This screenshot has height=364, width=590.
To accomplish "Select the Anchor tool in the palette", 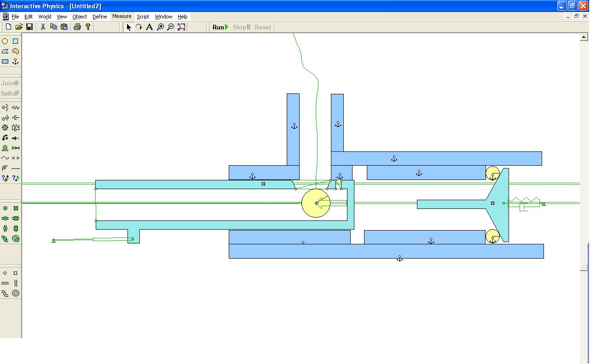I will coord(16,61).
